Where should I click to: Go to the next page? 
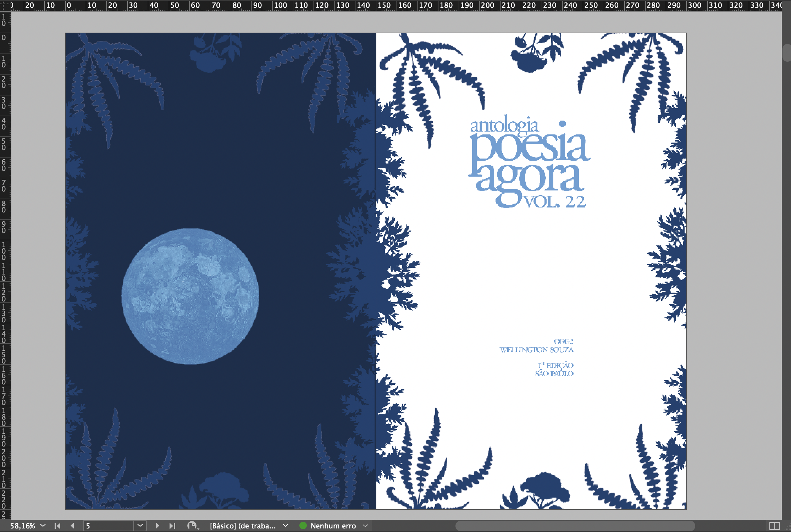pyautogui.click(x=157, y=526)
